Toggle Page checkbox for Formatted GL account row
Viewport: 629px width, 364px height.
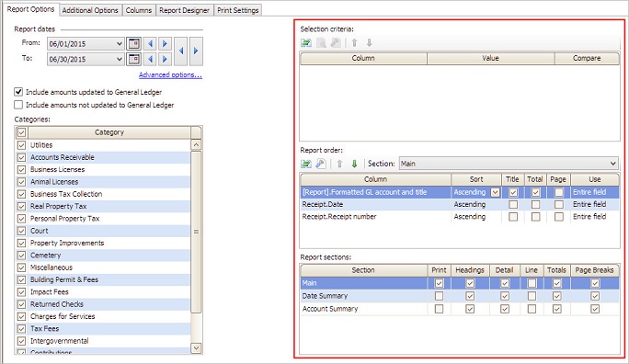559,192
